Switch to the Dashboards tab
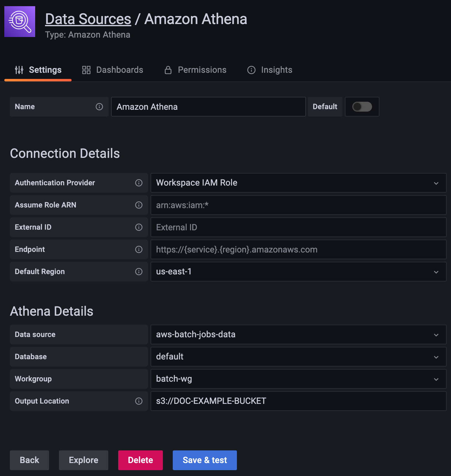This screenshot has height=476, width=451. [113, 70]
